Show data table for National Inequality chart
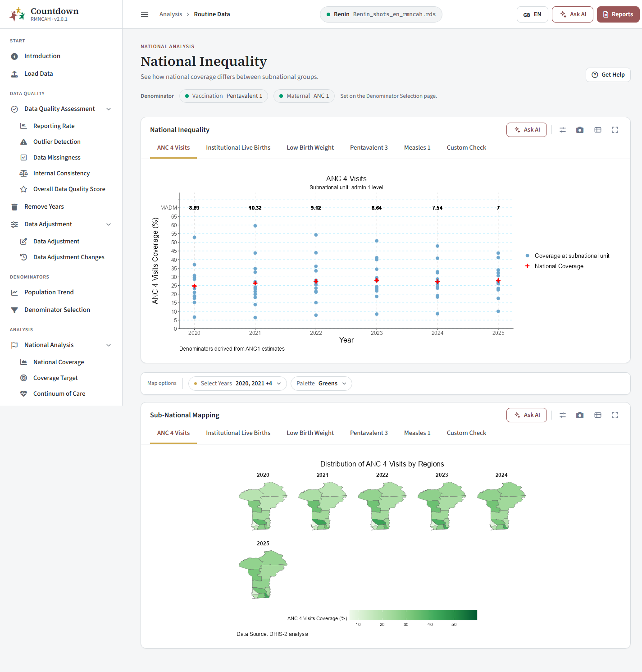Viewport: 642px width, 672px height. click(598, 130)
